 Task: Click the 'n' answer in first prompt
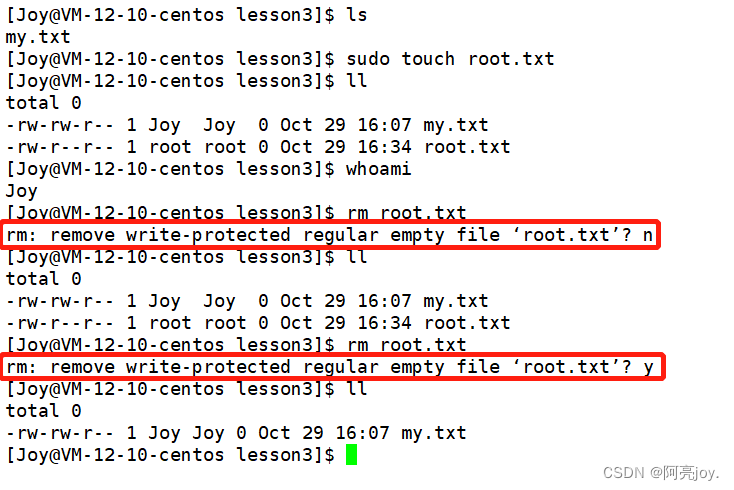point(648,235)
